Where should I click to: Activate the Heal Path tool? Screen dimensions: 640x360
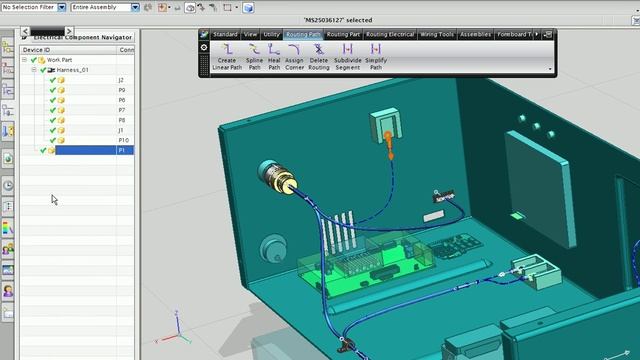pos(274,57)
